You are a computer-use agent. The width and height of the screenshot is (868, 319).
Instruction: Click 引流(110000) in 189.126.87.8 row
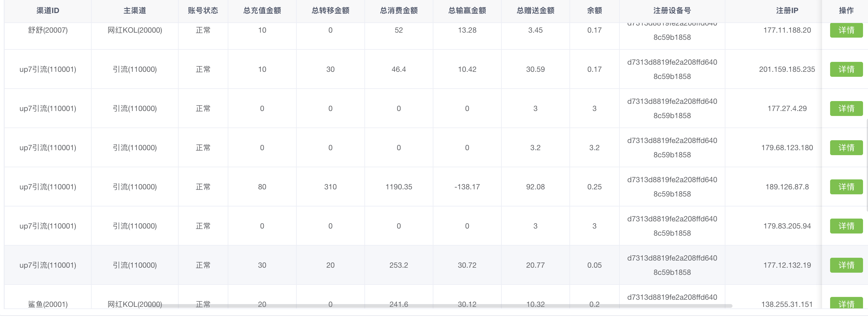pyautogui.click(x=135, y=187)
